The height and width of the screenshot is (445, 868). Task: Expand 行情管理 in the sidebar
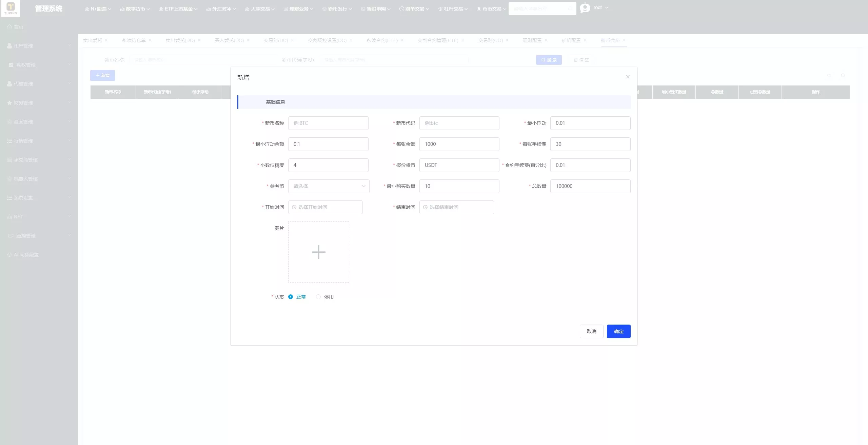[x=39, y=141]
